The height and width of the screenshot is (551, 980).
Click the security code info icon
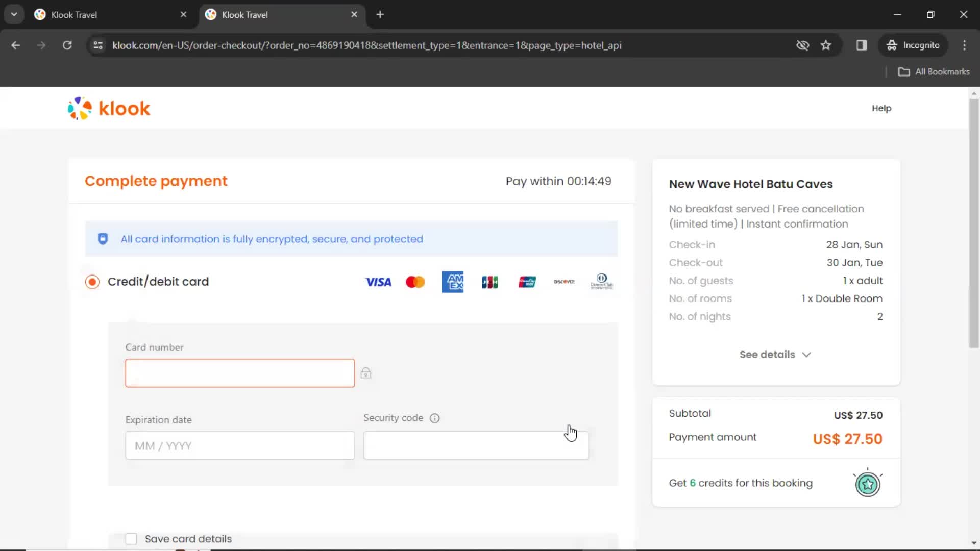tap(435, 418)
